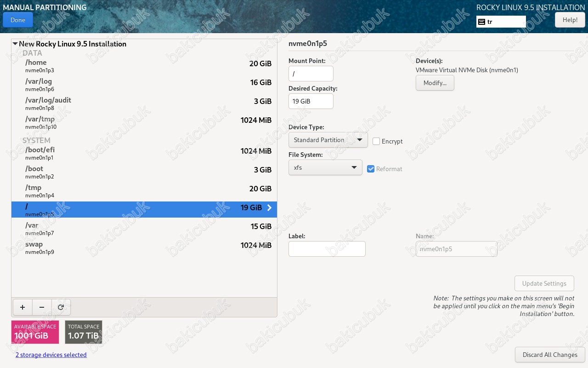Click the nvme0n1p5 heading on right panel
Image resolution: width=588 pixels, height=368 pixels.
click(x=308, y=44)
